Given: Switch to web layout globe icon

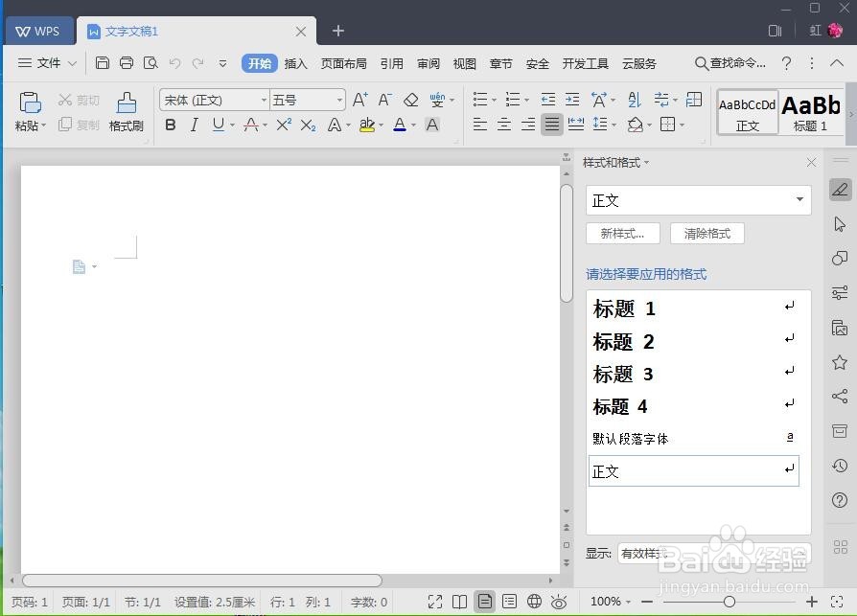Looking at the screenshot, I should [534, 602].
